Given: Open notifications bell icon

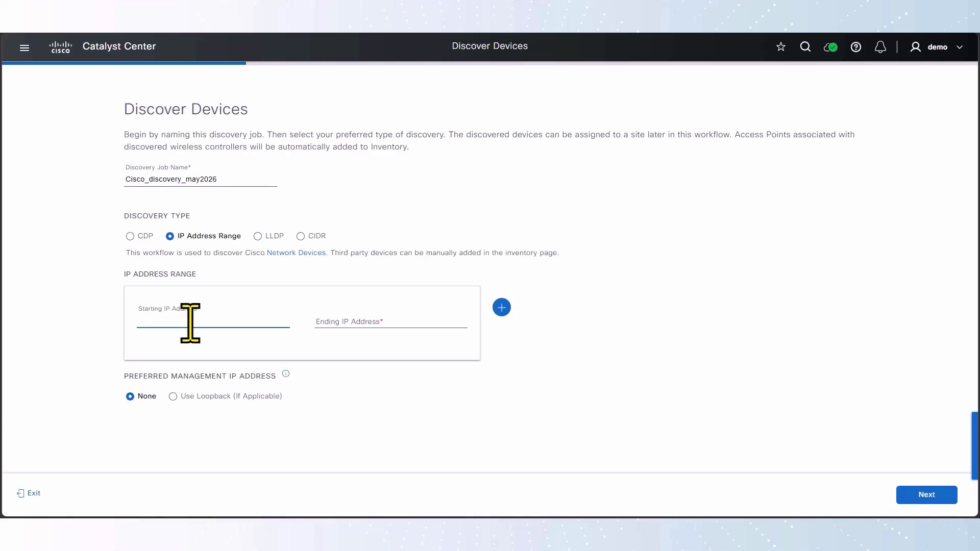Looking at the screenshot, I should coord(880,47).
